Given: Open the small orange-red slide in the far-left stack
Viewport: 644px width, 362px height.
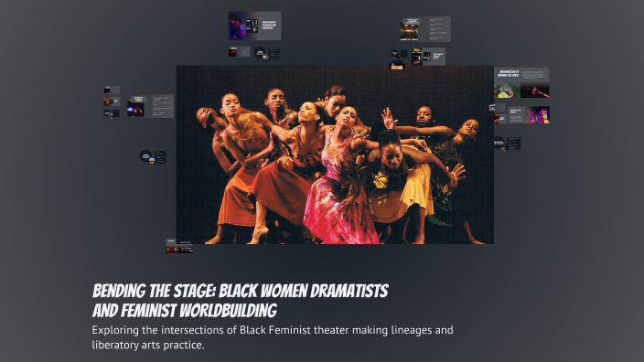Looking at the screenshot, I should (x=112, y=101).
